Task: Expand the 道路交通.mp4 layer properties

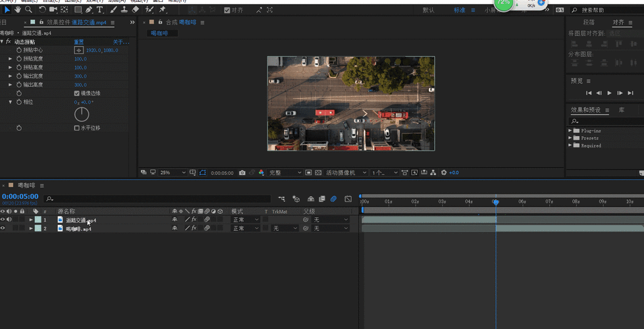Action: point(31,220)
